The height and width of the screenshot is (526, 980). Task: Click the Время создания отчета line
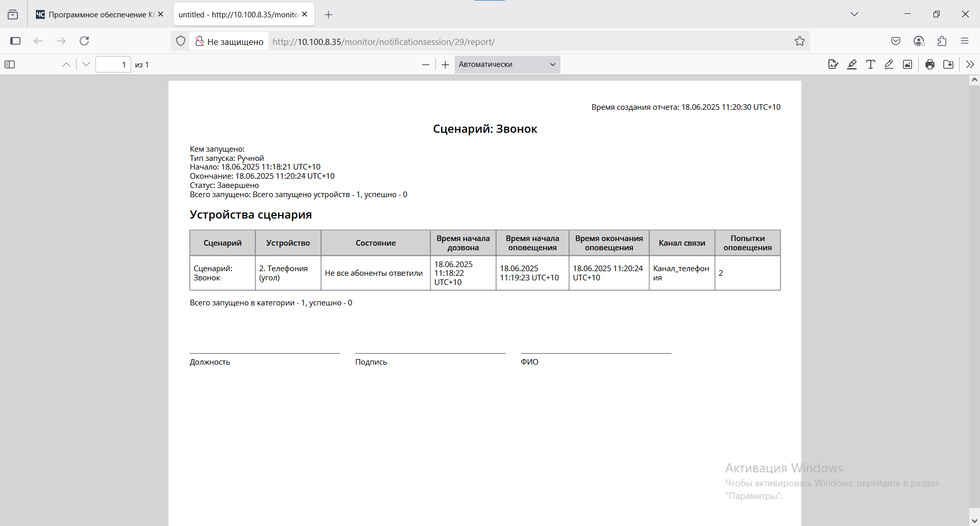686,107
